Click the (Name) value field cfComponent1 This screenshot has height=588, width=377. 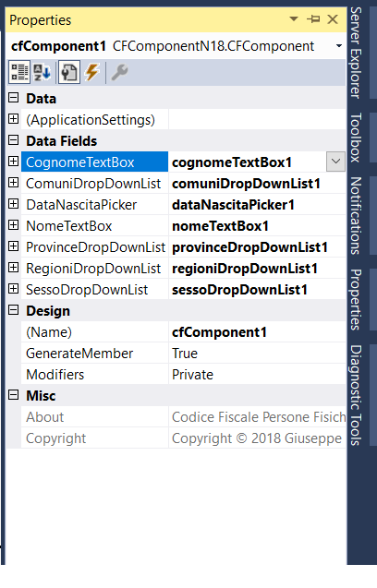pos(257,332)
